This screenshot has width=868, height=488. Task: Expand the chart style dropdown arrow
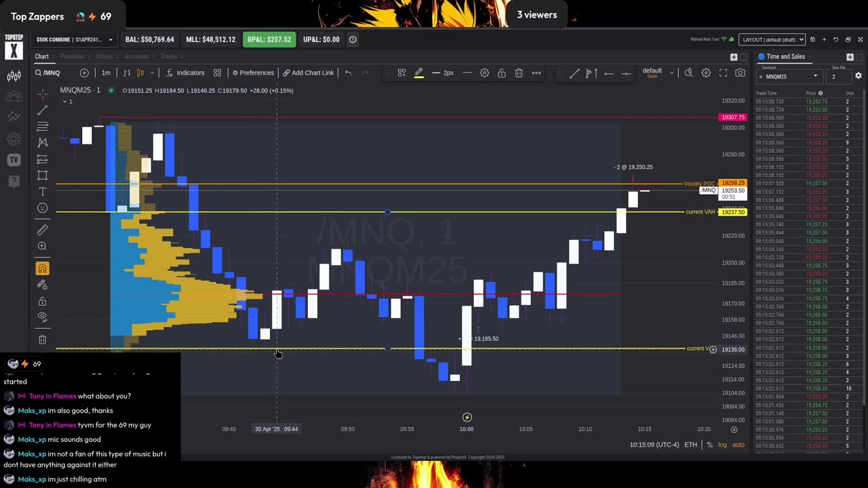click(153, 73)
